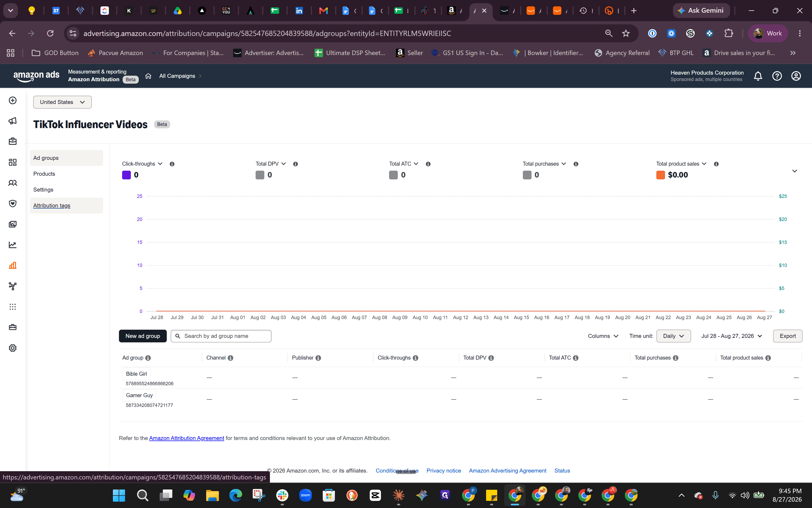The height and width of the screenshot is (508, 812).
Task: Open the dashboard grid icon in sidebar
Action: (13, 162)
